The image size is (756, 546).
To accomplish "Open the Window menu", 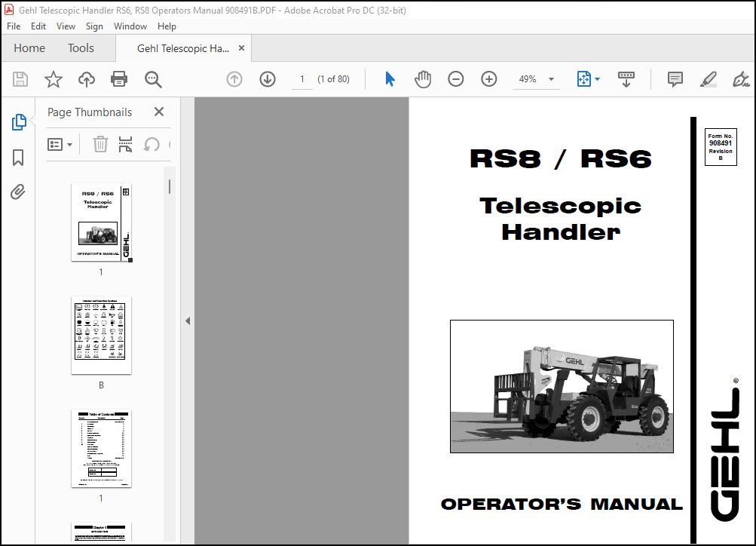I will [x=130, y=26].
